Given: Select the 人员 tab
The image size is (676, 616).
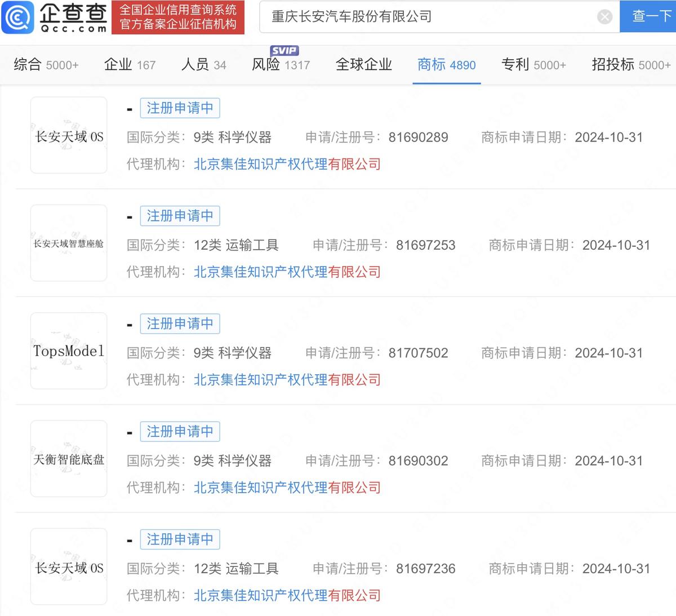Looking at the screenshot, I should tap(203, 64).
